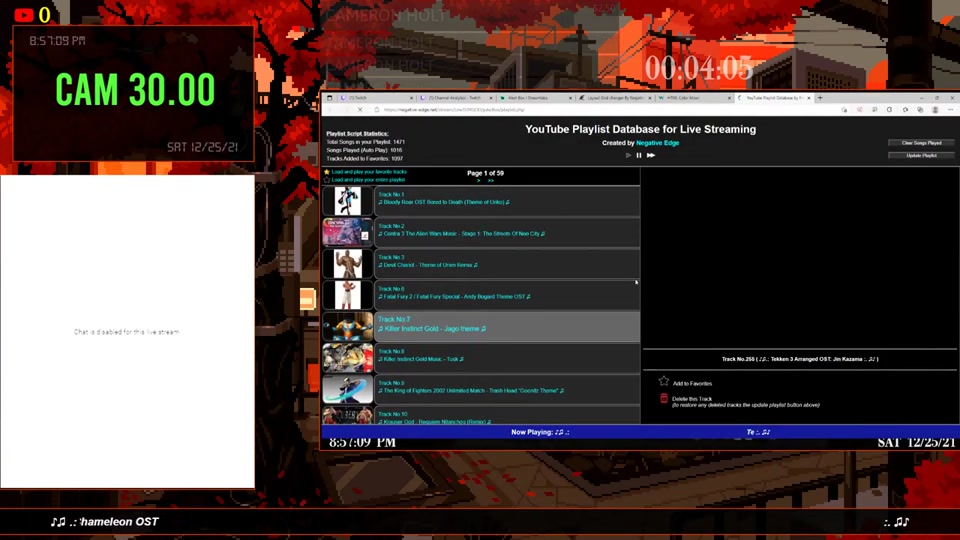The width and height of the screenshot is (960, 540).
Task: Click the YouTube logo in top-left overlay
Action: pos(24,15)
